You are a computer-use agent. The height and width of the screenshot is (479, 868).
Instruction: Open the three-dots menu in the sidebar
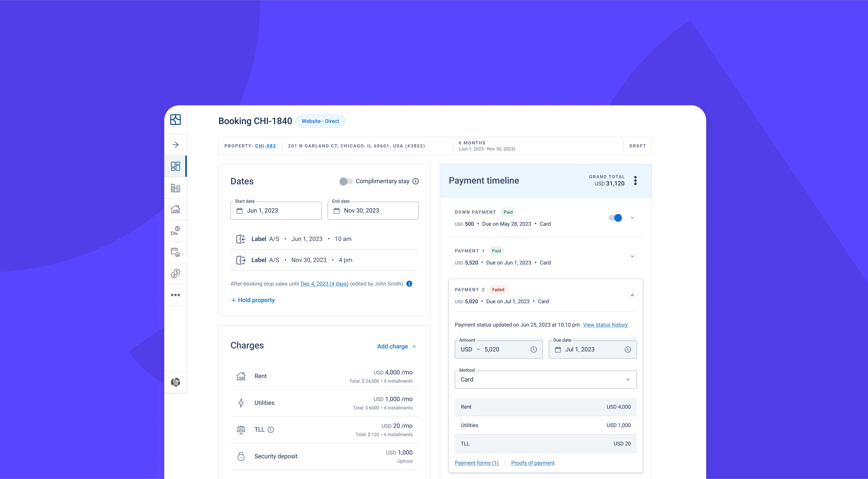[176, 295]
